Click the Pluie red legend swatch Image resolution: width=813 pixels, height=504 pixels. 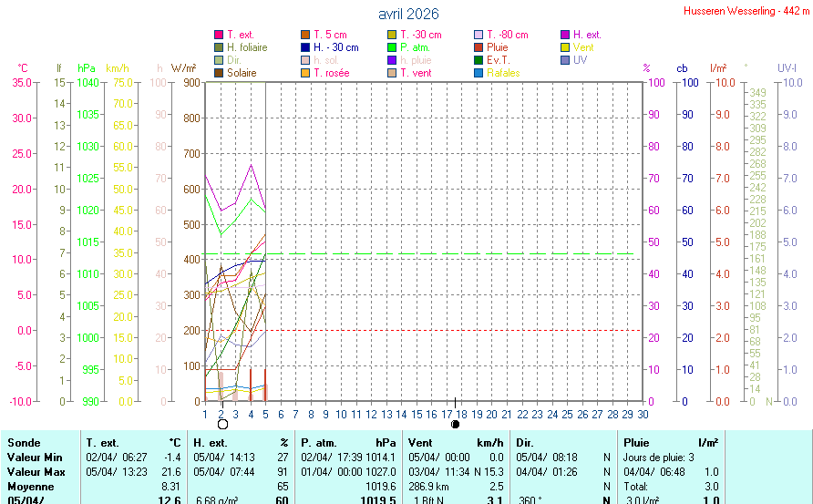(479, 47)
